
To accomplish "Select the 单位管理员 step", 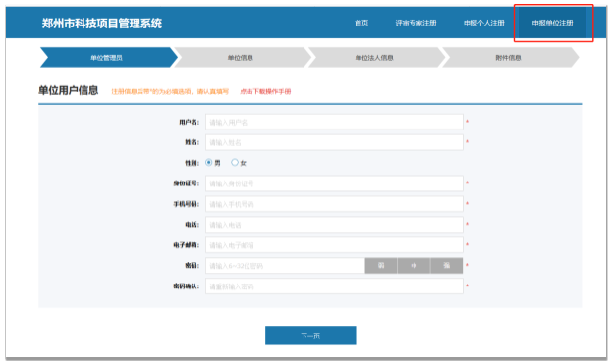I will pyautogui.click(x=108, y=58).
